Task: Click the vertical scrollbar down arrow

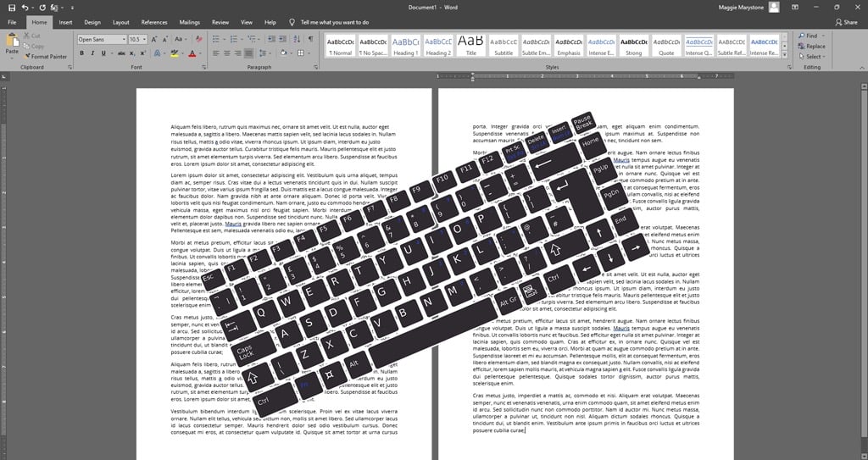Action: click(x=864, y=455)
